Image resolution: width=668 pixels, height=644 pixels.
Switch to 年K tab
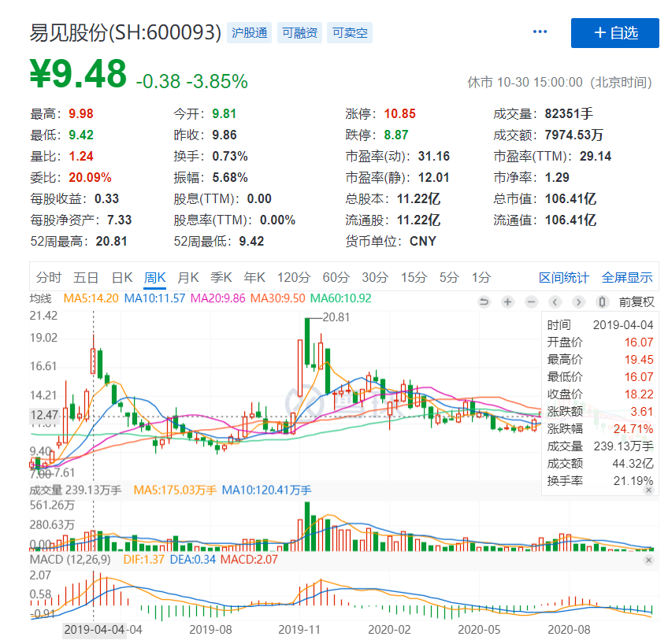point(254,278)
